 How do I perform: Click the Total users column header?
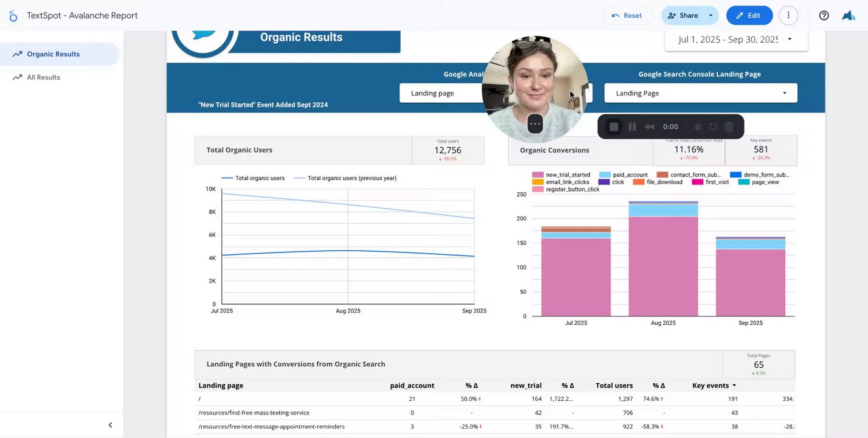pyautogui.click(x=614, y=386)
